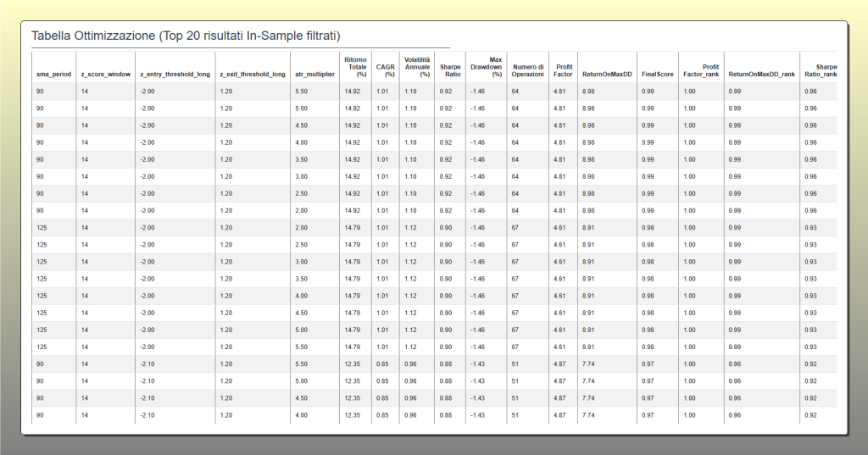The width and height of the screenshot is (868, 455).
Task: Click the atr_multiplier column header
Action: coord(313,75)
